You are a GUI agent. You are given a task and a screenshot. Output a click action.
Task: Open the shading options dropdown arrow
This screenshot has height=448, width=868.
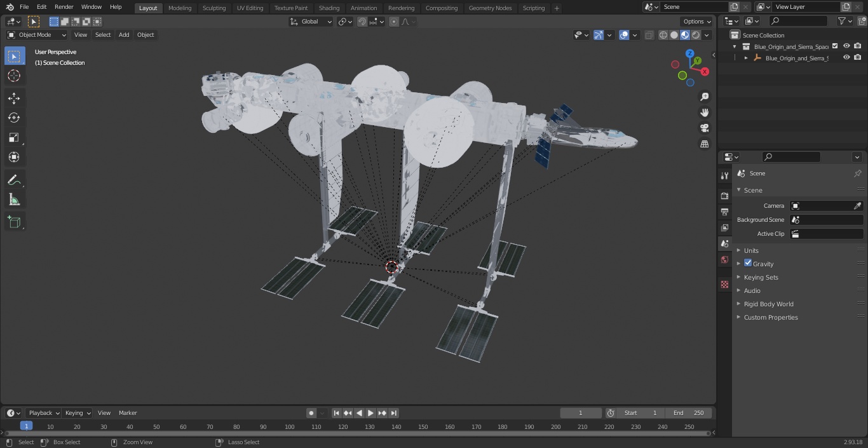point(707,35)
